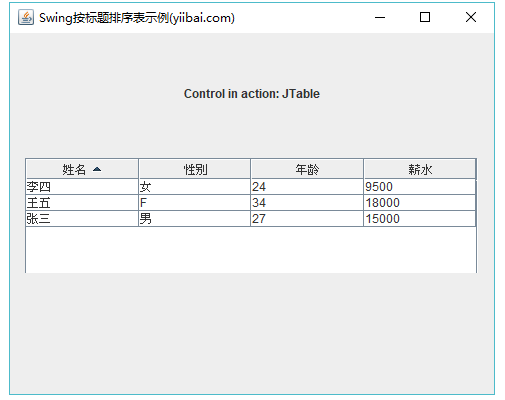Select the salary cell showing 15000
The image size is (505, 400).
coord(420,219)
